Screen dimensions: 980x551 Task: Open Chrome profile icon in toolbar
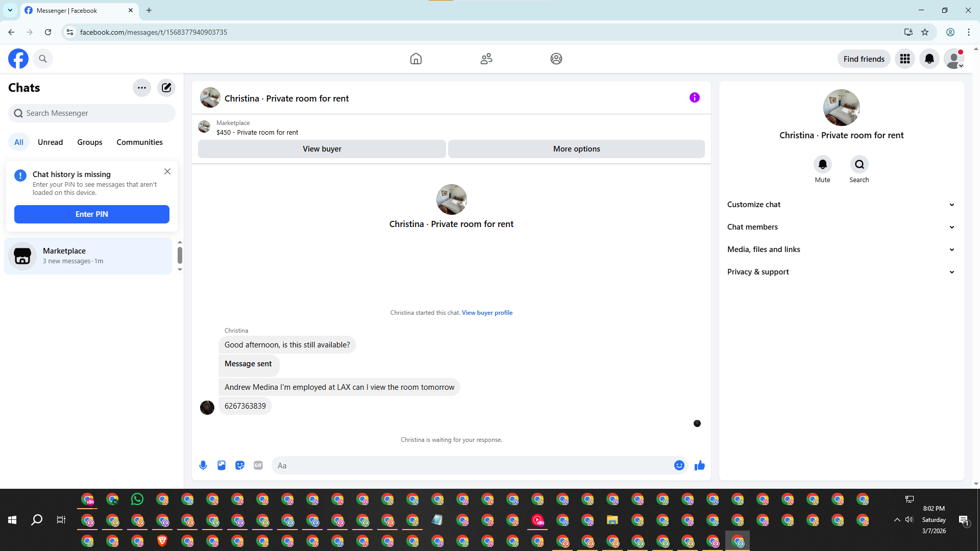(x=950, y=32)
